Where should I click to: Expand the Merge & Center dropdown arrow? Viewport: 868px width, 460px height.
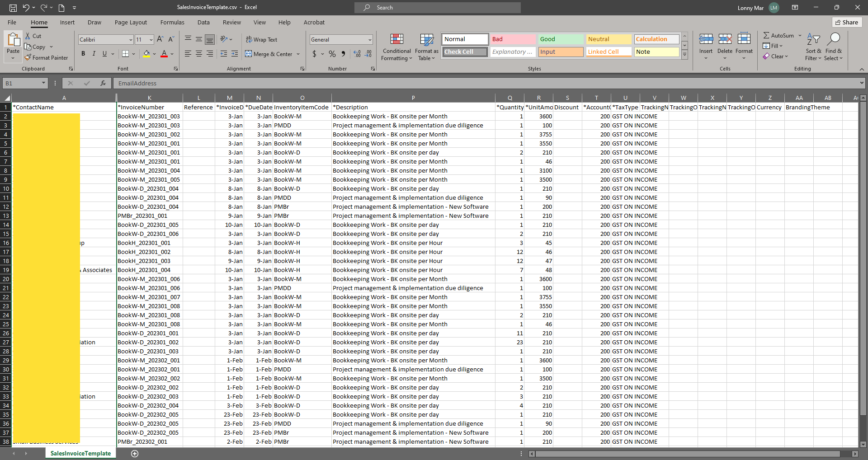(x=298, y=54)
